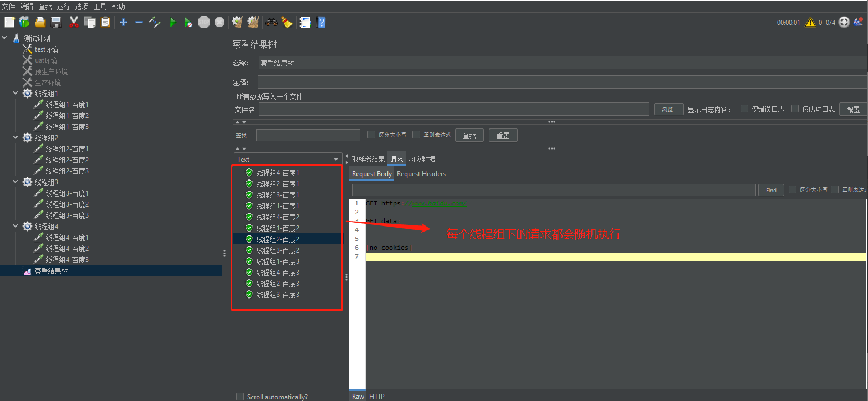This screenshot has height=401, width=868.
Task: Tick 区分大小写 checkbox beside the Find button
Action: pos(793,189)
